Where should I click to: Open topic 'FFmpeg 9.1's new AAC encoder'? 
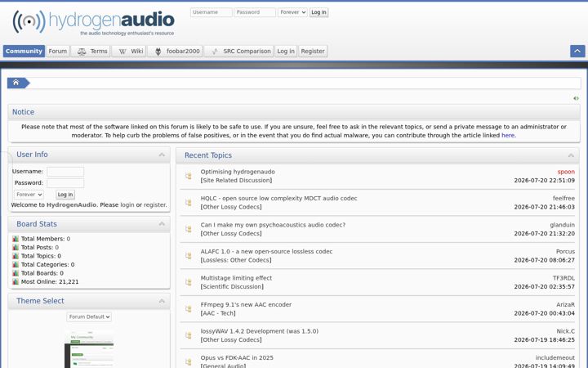click(x=246, y=304)
